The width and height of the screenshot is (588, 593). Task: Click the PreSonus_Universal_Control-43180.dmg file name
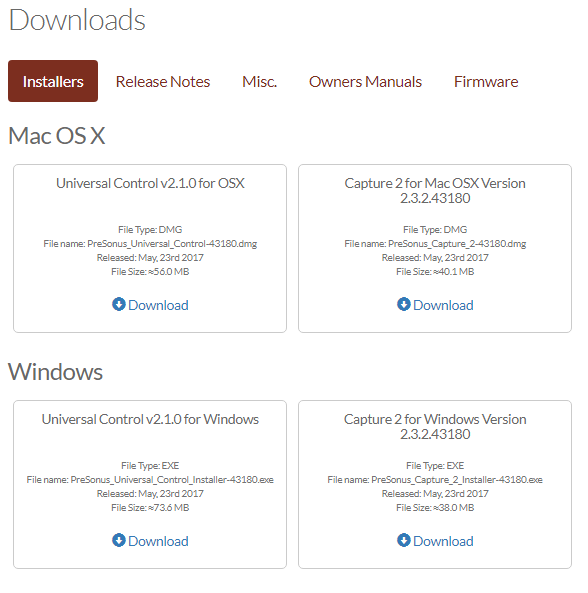pos(172,244)
